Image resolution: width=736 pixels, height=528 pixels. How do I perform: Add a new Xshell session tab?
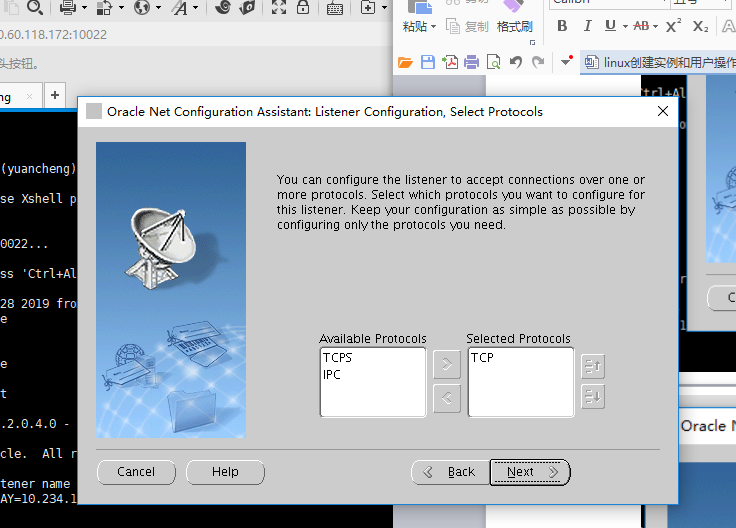click(55, 95)
